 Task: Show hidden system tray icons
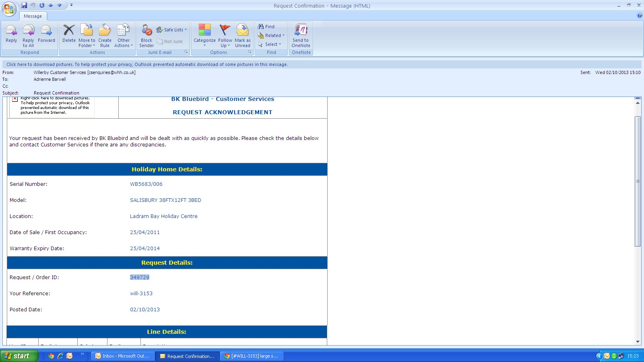coord(599,356)
